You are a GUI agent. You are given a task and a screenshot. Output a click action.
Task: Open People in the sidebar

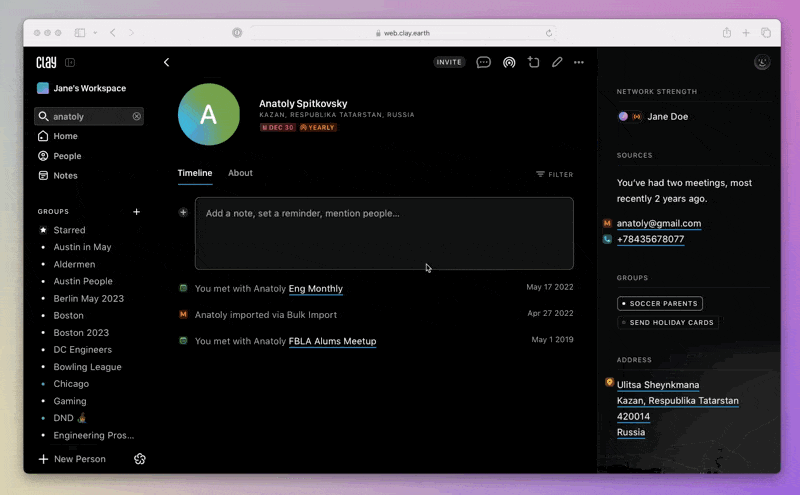[x=67, y=156]
